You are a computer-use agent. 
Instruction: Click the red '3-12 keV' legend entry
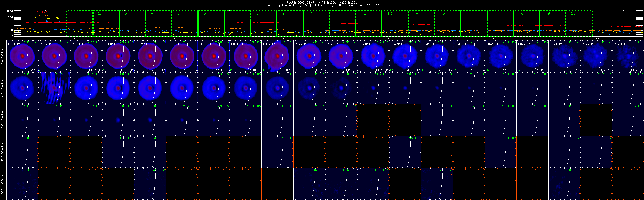click(40, 12)
